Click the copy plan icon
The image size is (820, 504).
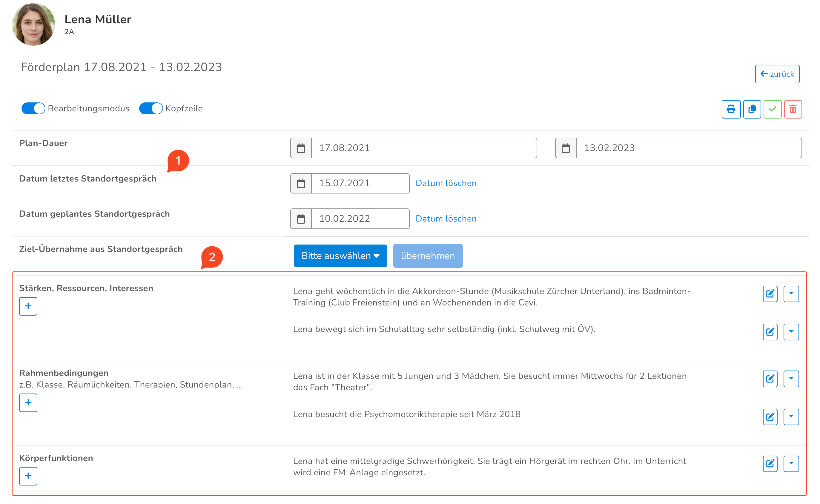(752, 109)
